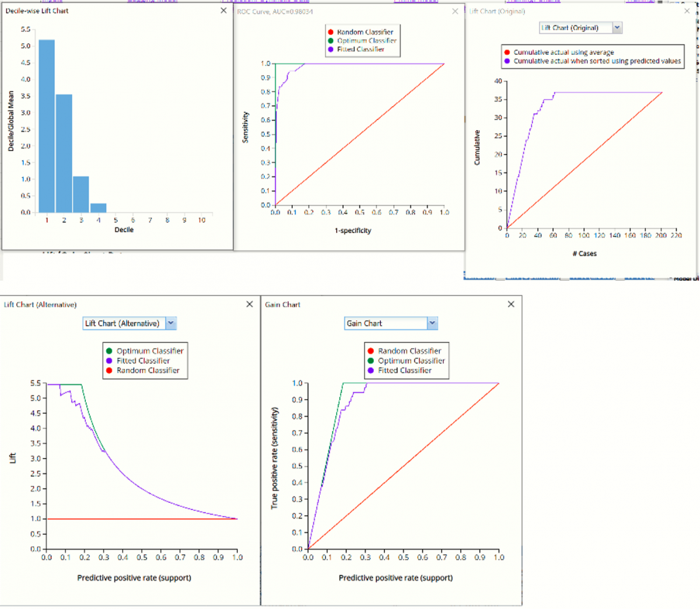Click purple dot for Cumulative actual when sorted

[507, 61]
